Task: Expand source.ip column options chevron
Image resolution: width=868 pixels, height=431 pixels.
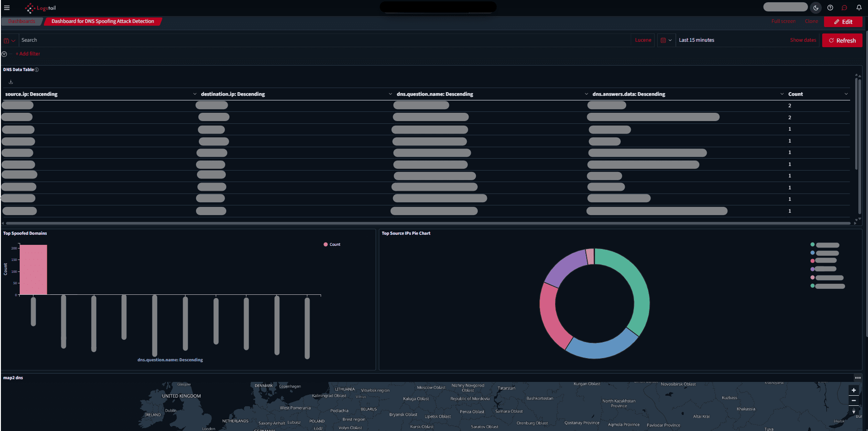Action: 195,94
